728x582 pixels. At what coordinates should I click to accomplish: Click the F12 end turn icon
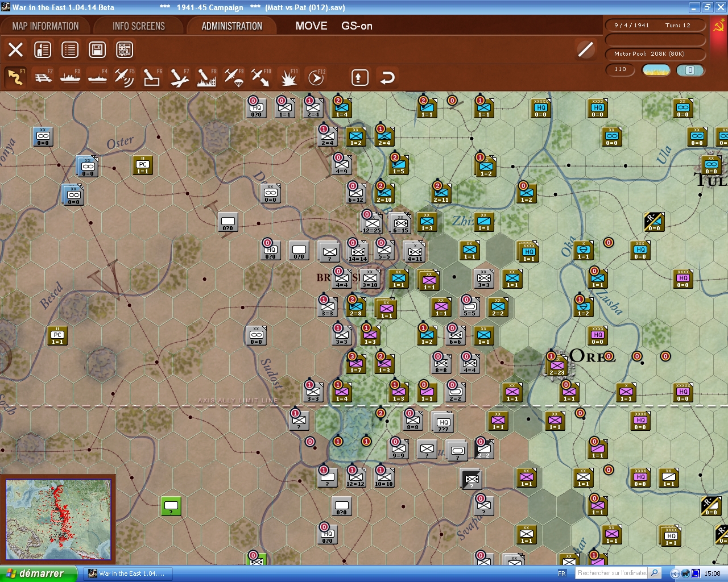point(316,77)
